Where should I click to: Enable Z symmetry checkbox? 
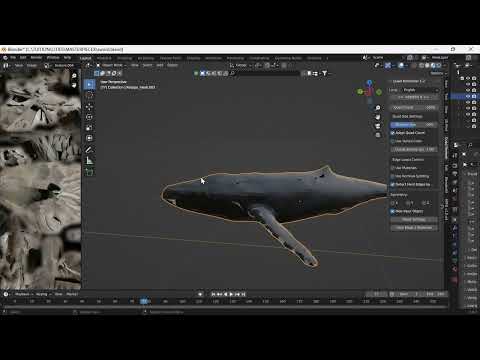pos(424,203)
